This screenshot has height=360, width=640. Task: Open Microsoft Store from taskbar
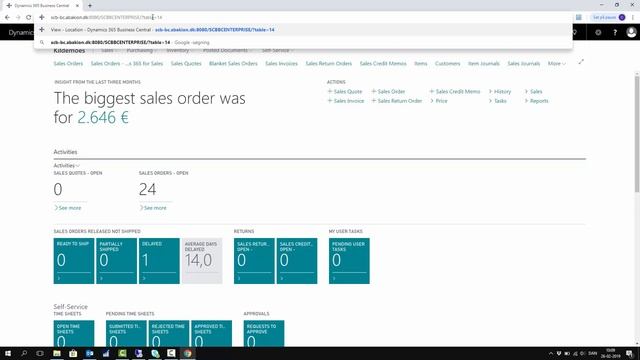pyautogui.click(x=73, y=353)
